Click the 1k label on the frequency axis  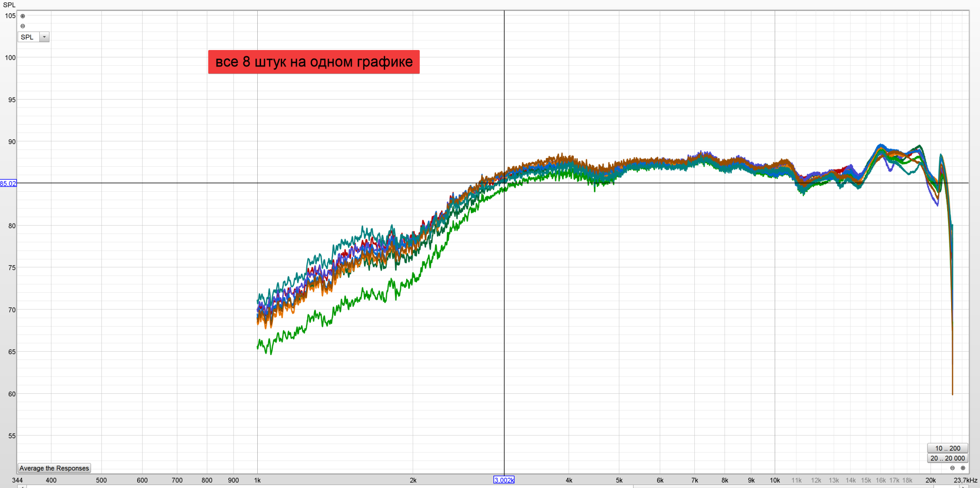pos(257,480)
